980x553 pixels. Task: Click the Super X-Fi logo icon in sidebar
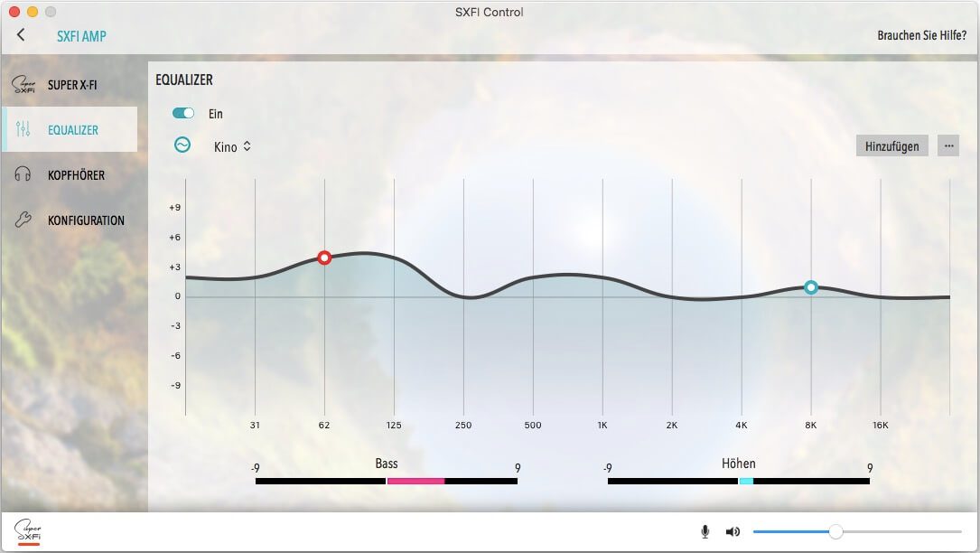(23, 85)
